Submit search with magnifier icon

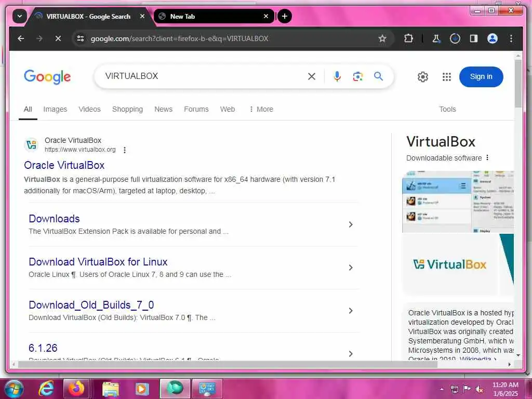(378, 76)
